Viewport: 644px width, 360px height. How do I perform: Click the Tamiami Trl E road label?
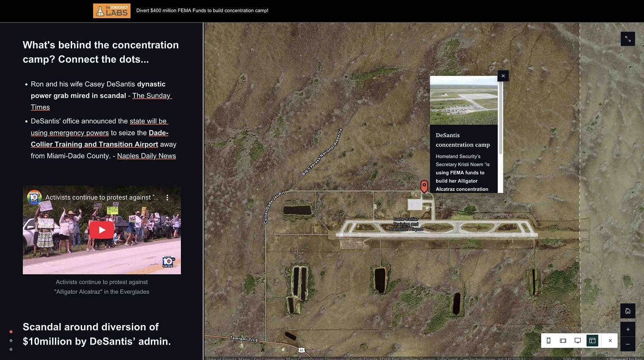[x=244, y=339]
